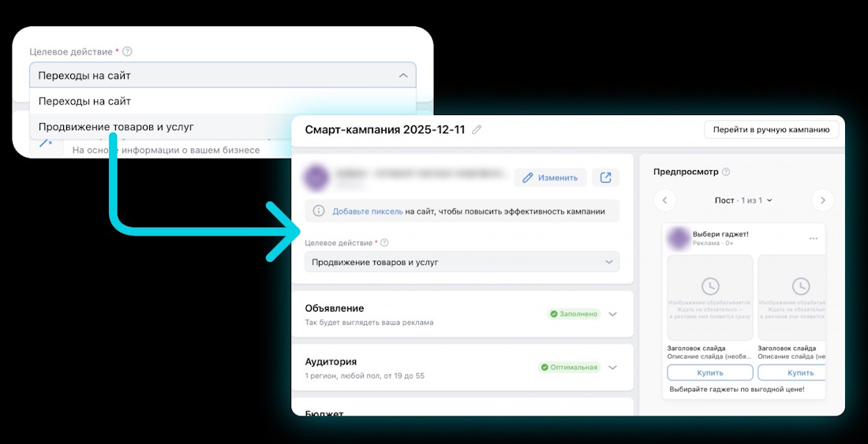Select Переходы на сайт from the list
Image resolution: width=868 pixels, height=444 pixels.
pos(84,101)
